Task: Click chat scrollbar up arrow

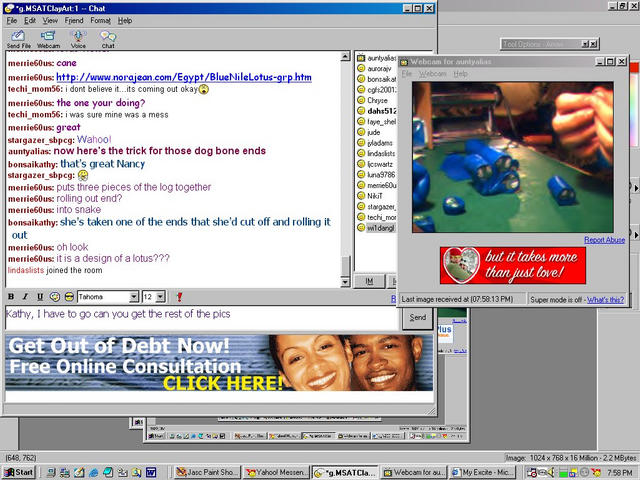Action: (x=345, y=56)
